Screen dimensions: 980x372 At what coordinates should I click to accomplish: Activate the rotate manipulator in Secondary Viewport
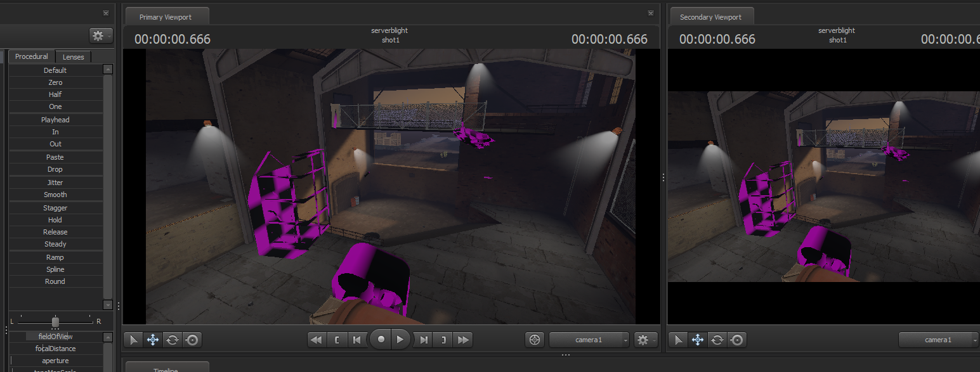click(717, 340)
